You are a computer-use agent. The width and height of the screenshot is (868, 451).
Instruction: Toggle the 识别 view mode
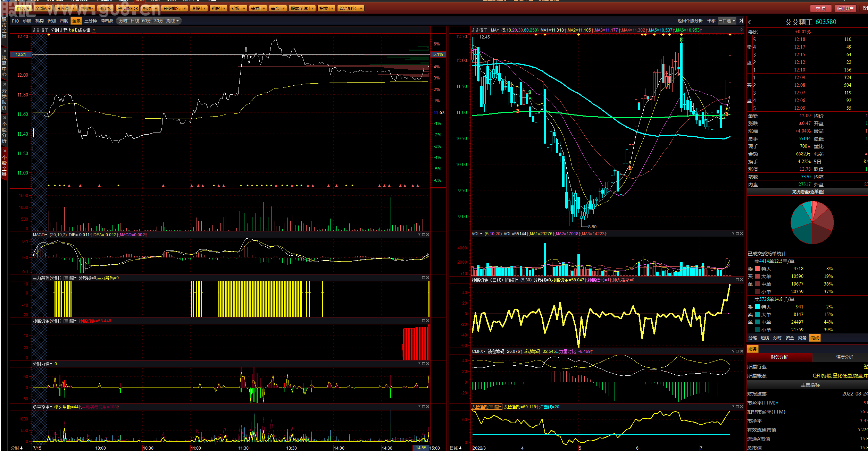tap(52, 21)
